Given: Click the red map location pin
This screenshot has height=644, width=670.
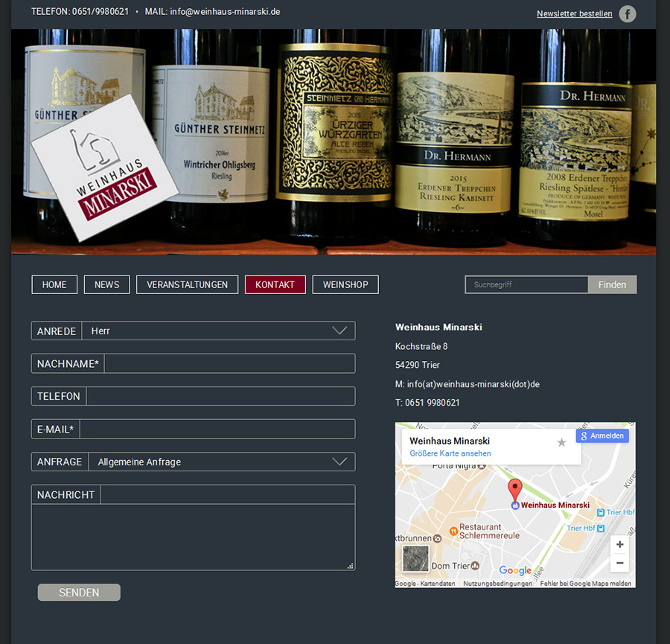Looking at the screenshot, I should click(515, 490).
